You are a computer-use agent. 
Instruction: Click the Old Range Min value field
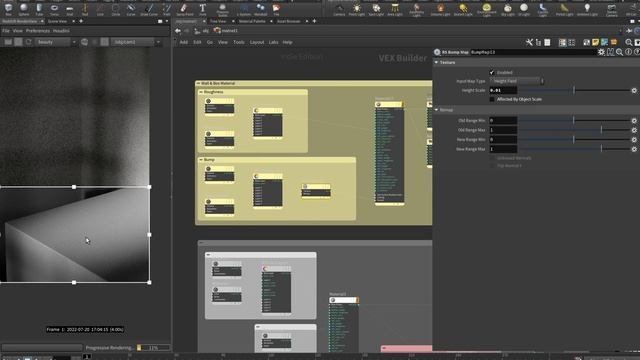coord(503,120)
